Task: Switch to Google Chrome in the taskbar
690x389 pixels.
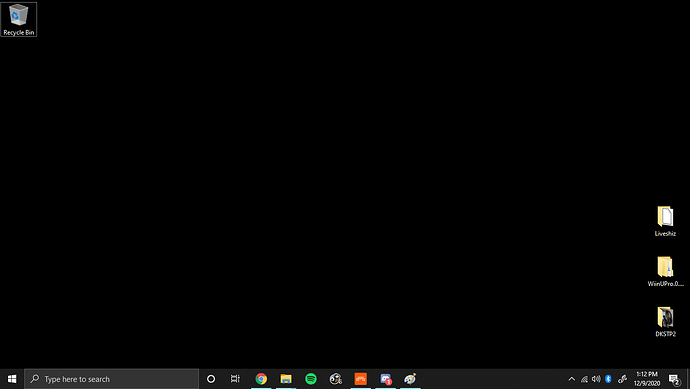Action: [x=261, y=379]
